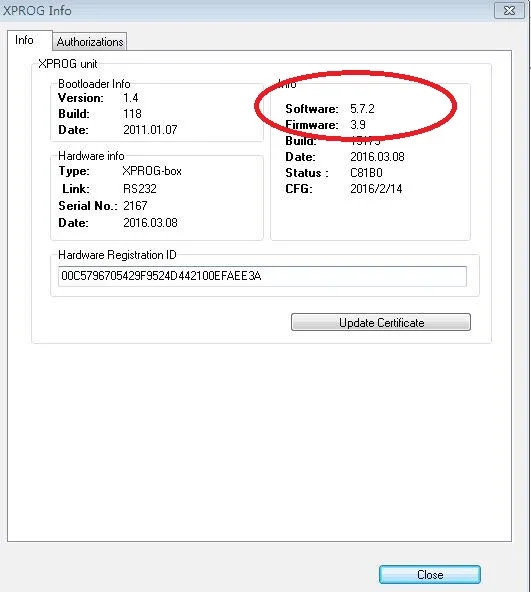Click status value C81B0
The width and height of the screenshot is (531, 592).
tap(366, 173)
